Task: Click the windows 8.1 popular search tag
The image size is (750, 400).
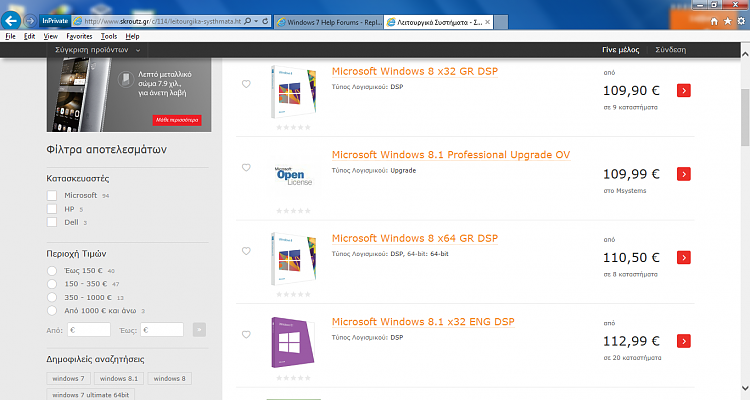Action: click(x=119, y=378)
